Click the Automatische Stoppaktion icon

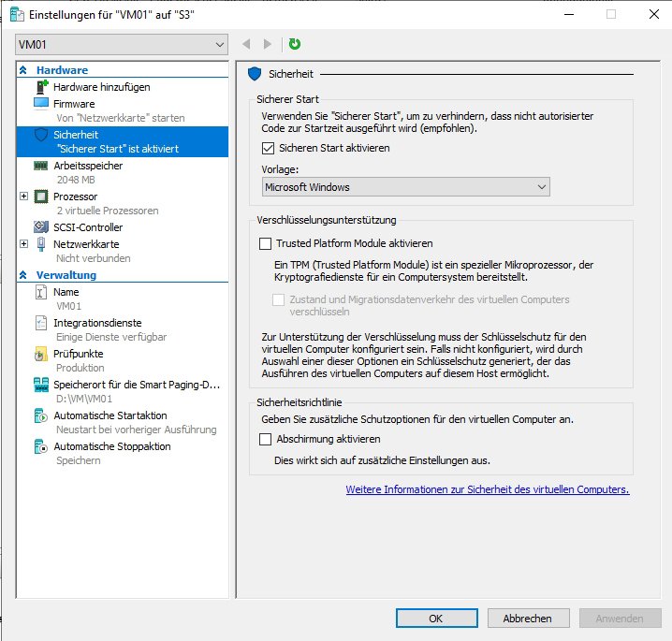(41, 447)
